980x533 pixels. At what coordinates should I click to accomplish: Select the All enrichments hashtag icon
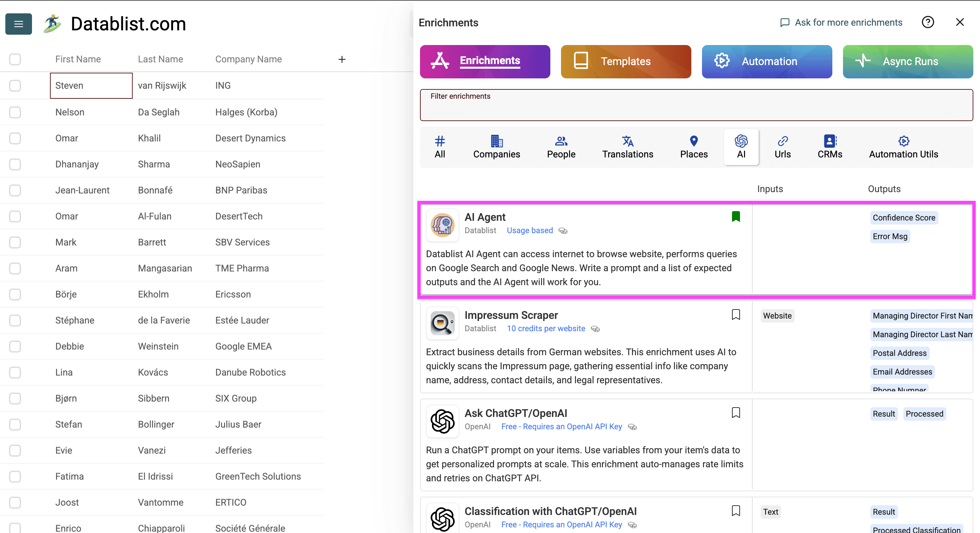[x=440, y=141]
